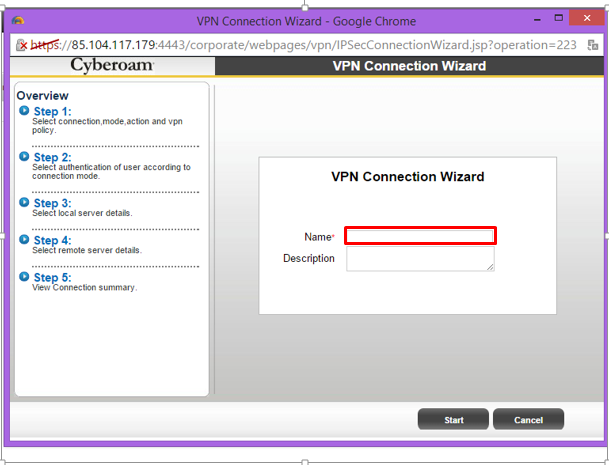
Task: Minimize the VPN Connection Wizard window
Action: pyautogui.click(x=537, y=19)
